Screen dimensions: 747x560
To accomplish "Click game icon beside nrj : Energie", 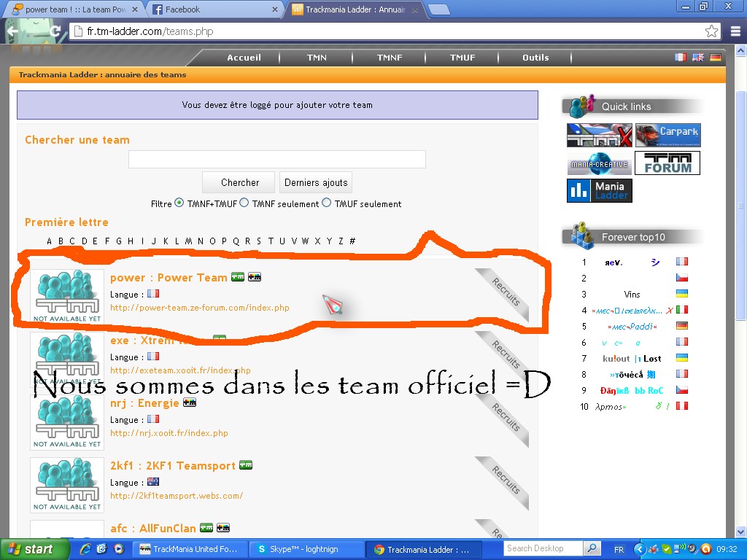I will point(190,402).
